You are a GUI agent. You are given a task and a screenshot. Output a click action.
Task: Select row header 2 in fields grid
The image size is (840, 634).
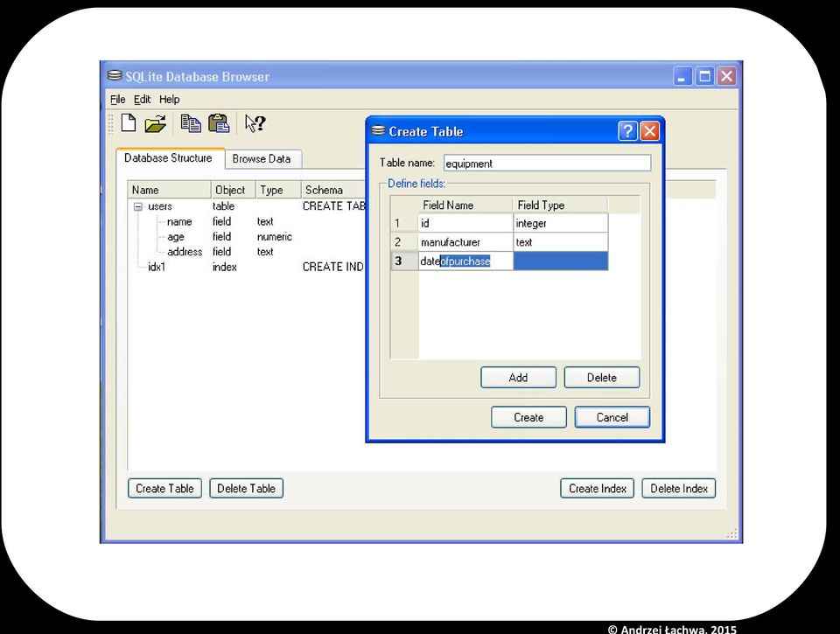pos(404,242)
